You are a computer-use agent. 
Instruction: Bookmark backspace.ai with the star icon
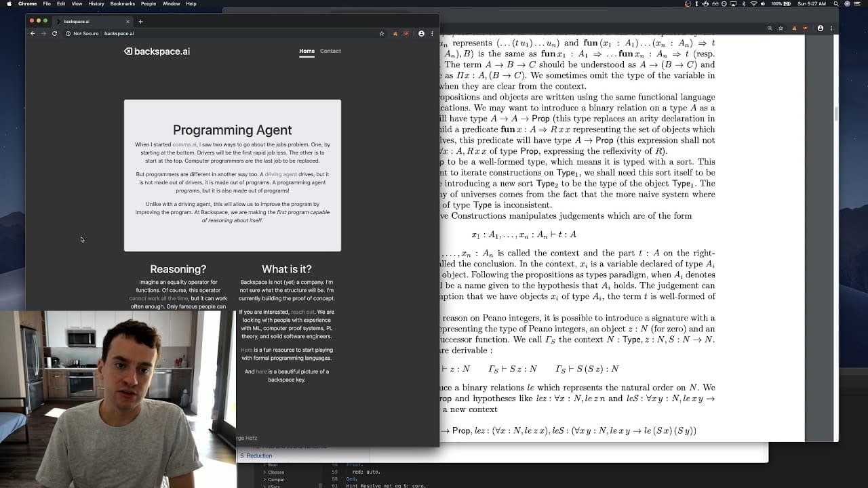[382, 33]
